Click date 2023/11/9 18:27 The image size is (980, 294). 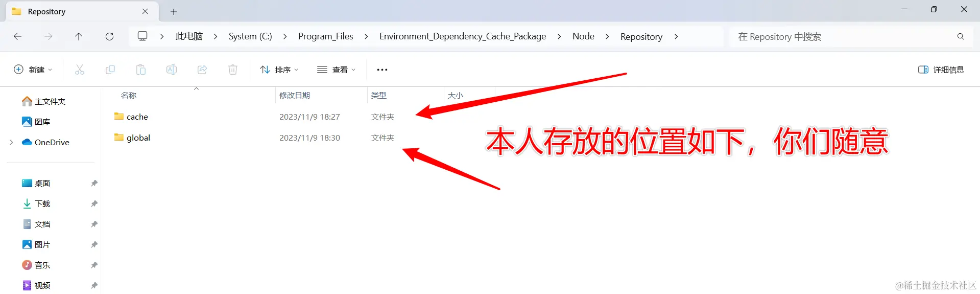pyautogui.click(x=309, y=117)
